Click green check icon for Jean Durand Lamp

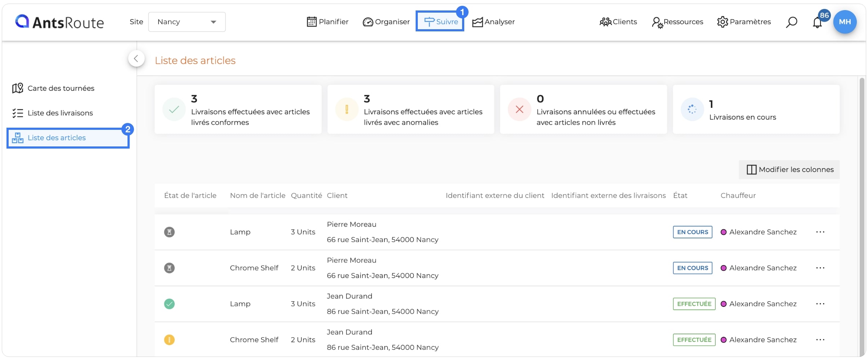(x=169, y=304)
